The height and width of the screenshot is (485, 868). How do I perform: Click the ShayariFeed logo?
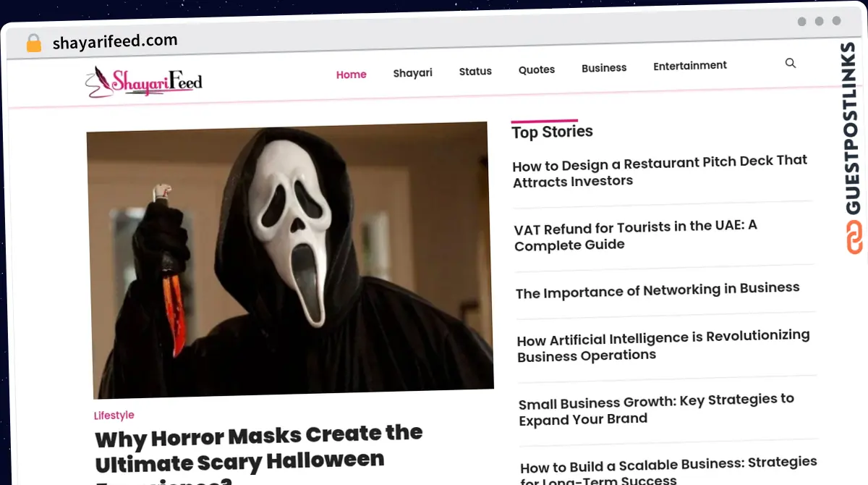(144, 82)
